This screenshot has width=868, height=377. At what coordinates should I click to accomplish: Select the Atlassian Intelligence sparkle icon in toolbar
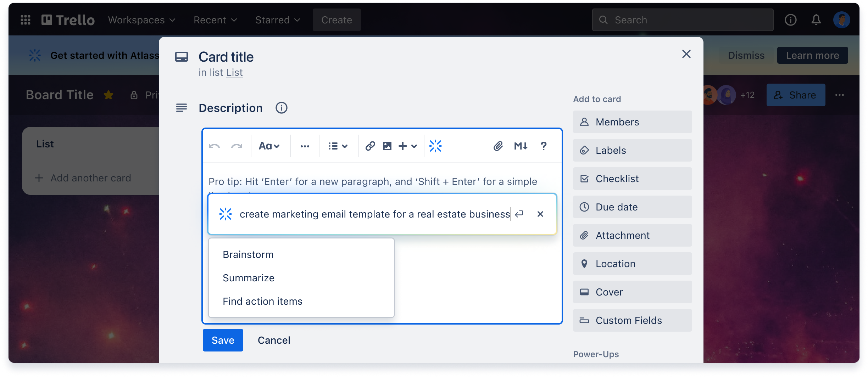pyautogui.click(x=436, y=146)
